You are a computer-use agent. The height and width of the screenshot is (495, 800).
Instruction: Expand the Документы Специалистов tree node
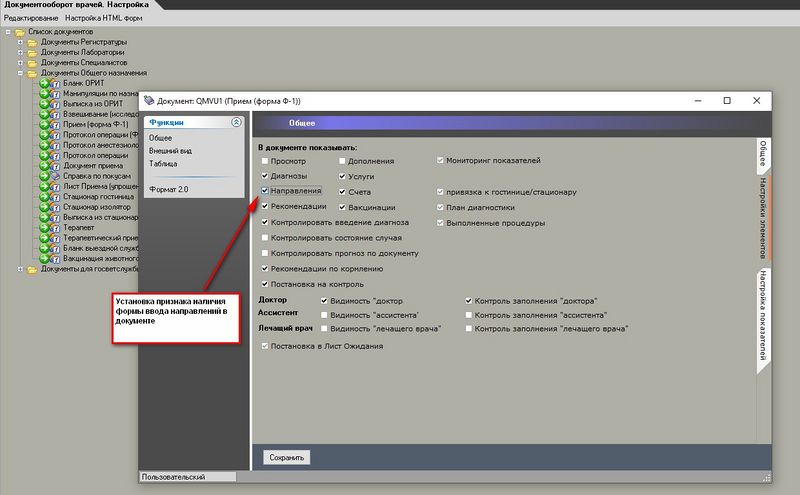point(20,62)
